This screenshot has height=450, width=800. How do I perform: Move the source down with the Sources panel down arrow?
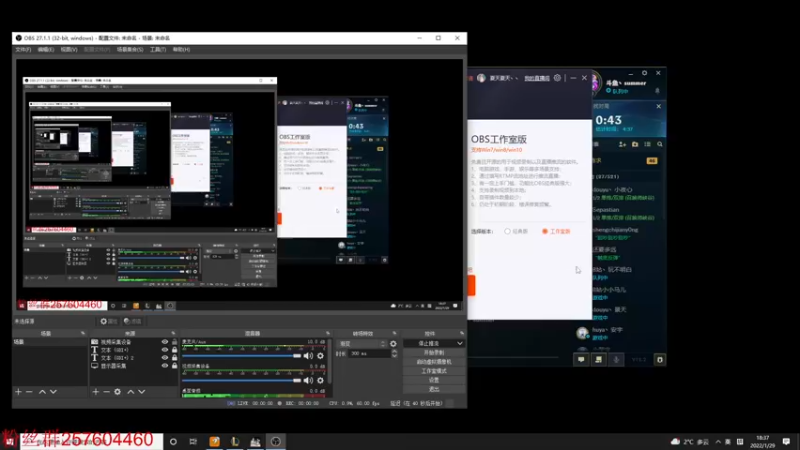coord(141,392)
